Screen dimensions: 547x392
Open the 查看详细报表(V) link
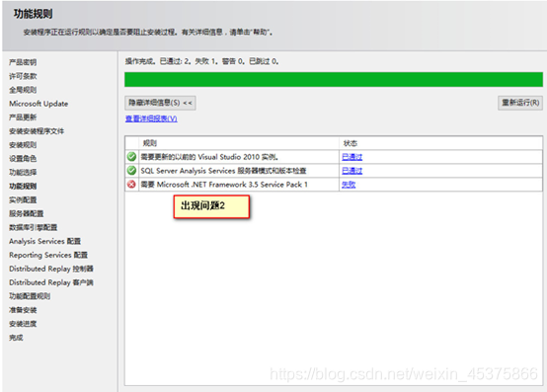151,118
